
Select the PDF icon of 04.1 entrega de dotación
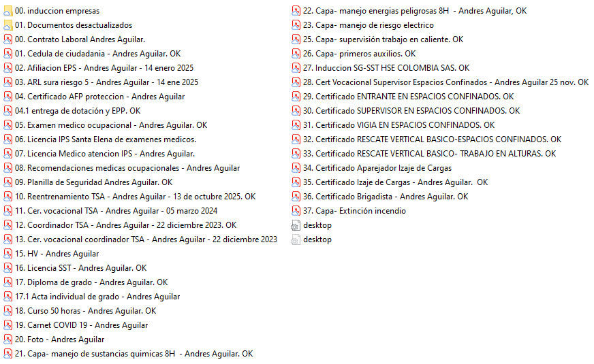point(8,111)
